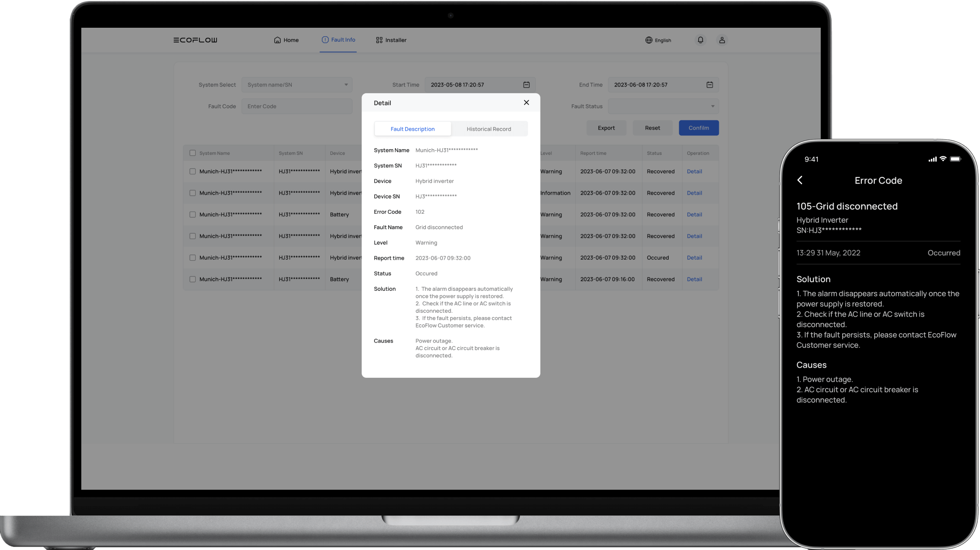
Task: Toggle the select-all checkbox in table header
Action: tap(192, 153)
